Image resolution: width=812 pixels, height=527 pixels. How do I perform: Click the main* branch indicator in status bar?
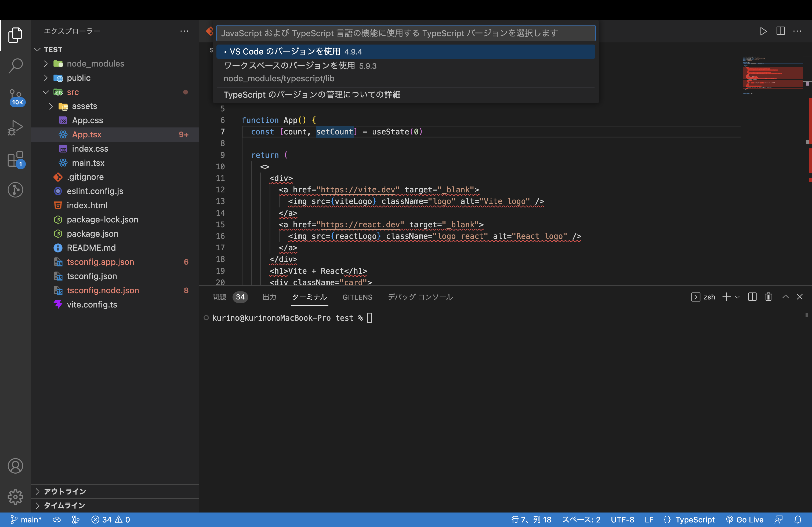click(26, 519)
